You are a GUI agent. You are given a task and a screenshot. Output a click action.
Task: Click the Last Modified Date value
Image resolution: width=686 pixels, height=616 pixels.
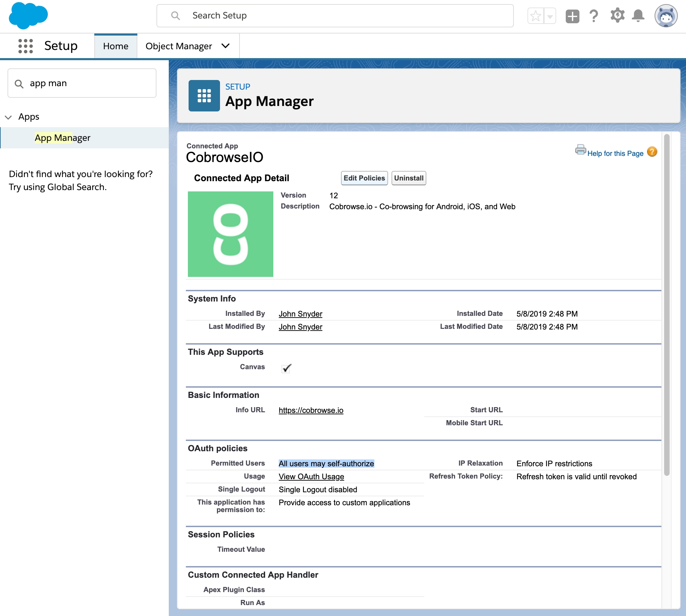tap(547, 327)
